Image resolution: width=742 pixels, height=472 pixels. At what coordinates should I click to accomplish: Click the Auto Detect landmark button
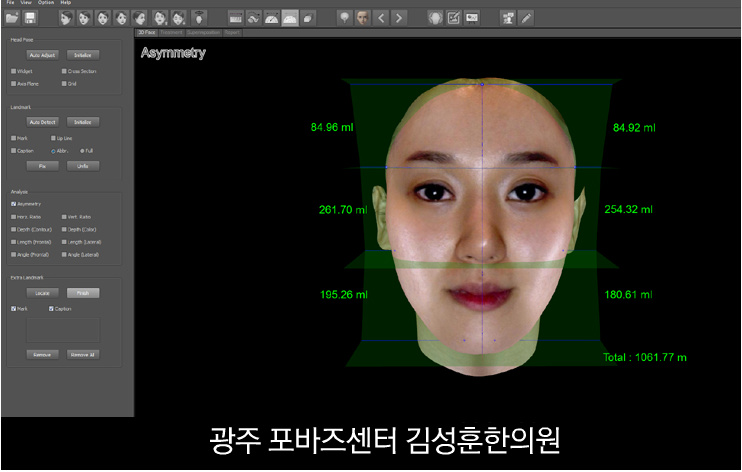[42, 122]
